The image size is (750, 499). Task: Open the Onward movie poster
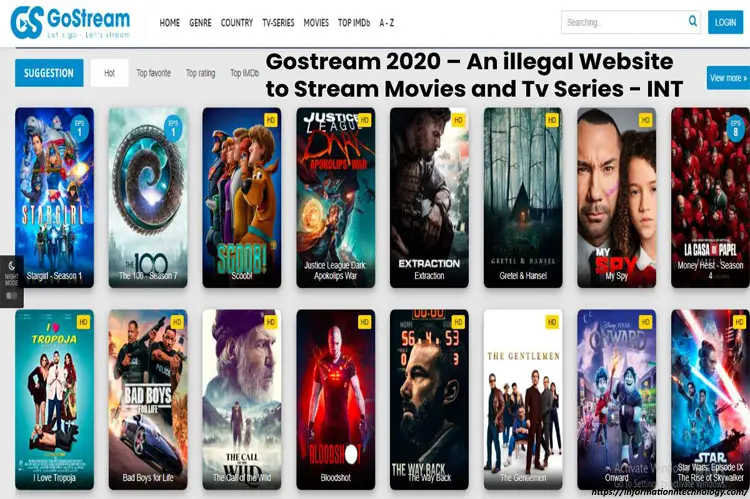pyautogui.click(x=617, y=399)
